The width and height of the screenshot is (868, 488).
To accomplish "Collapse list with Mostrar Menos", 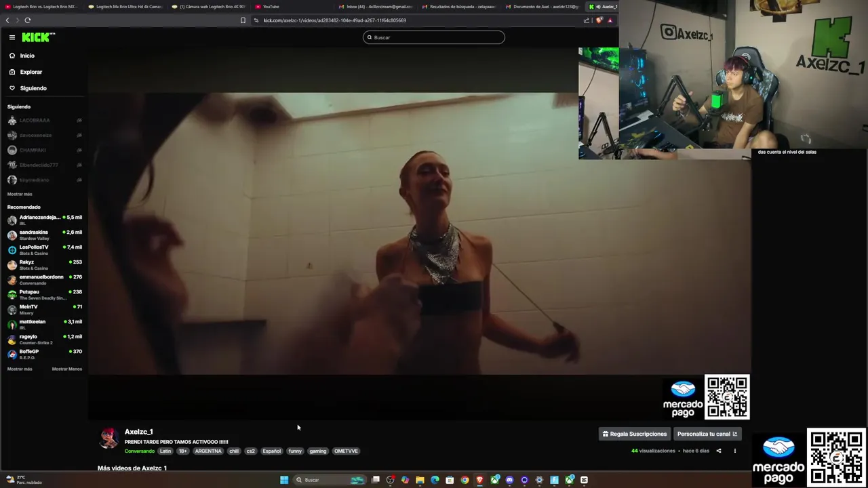I will (x=67, y=369).
